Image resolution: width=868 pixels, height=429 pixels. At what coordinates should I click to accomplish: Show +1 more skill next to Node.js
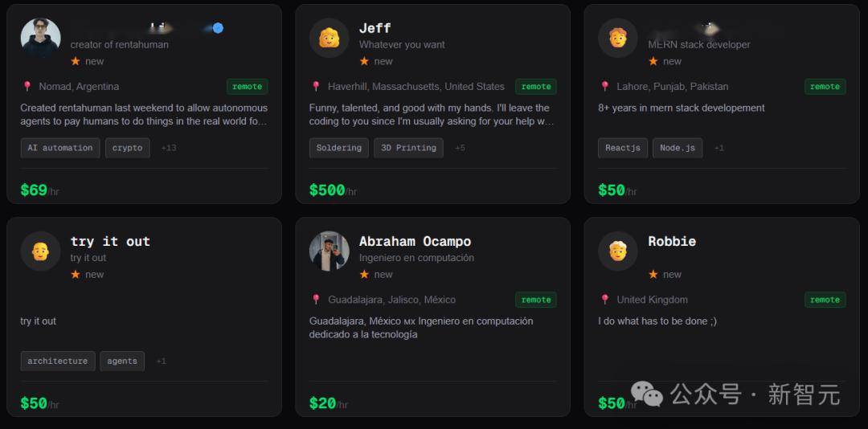click(x=719, y=148)
